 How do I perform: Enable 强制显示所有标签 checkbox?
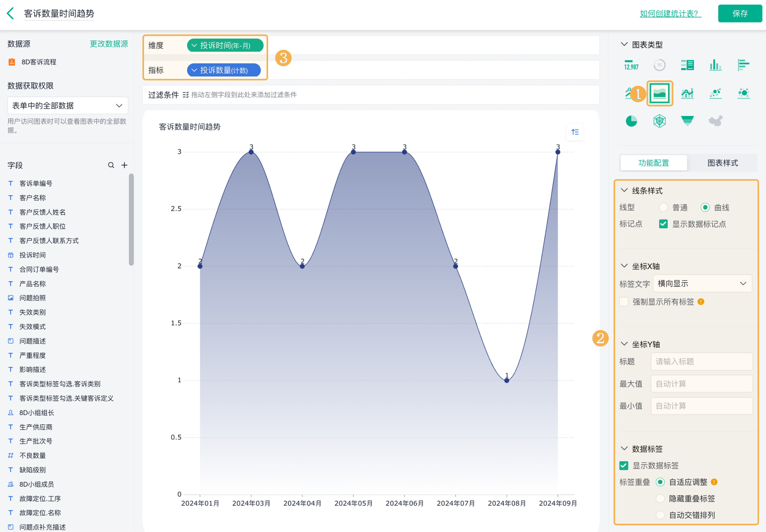624,302
